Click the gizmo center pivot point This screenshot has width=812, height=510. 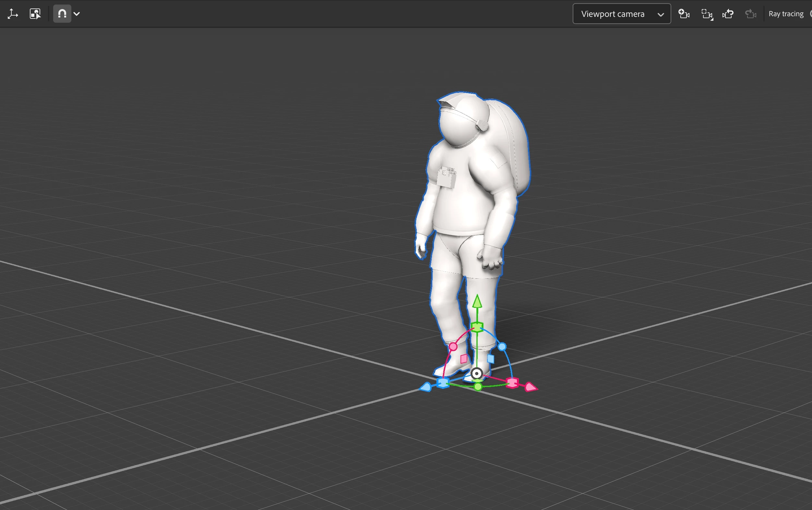(476, 373)
